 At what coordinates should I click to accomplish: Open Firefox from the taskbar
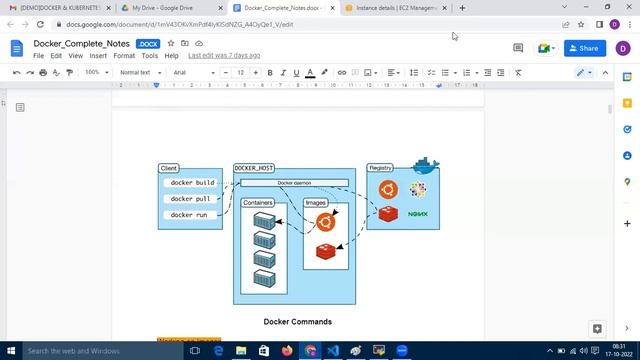tap(287, 351)
